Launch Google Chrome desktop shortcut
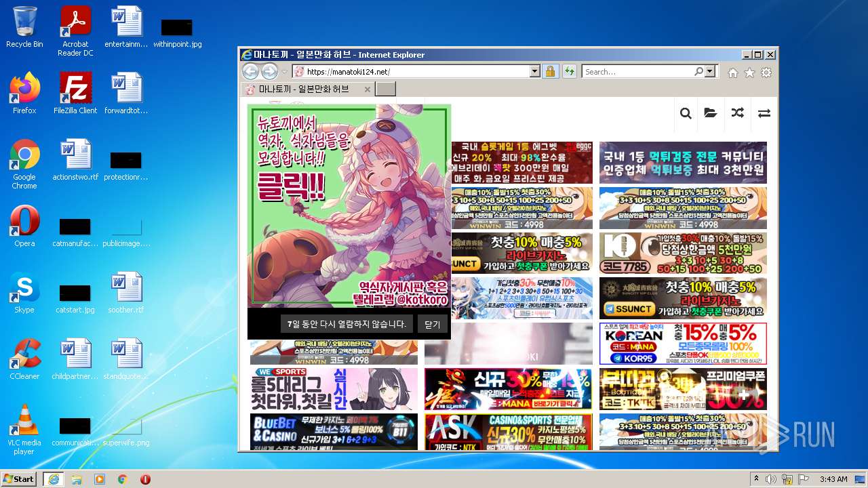This screenshot has width=868, height=488. [x=24, y=165]
